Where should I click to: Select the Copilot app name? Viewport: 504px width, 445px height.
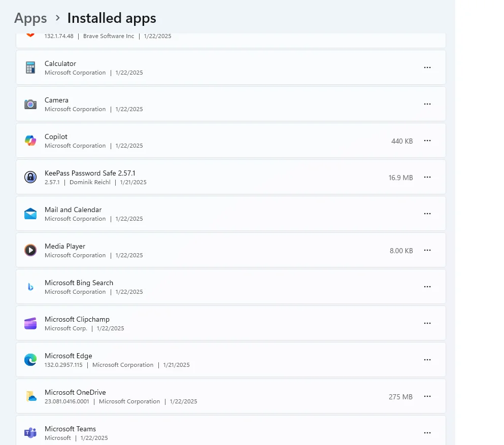tap(56, 136)
